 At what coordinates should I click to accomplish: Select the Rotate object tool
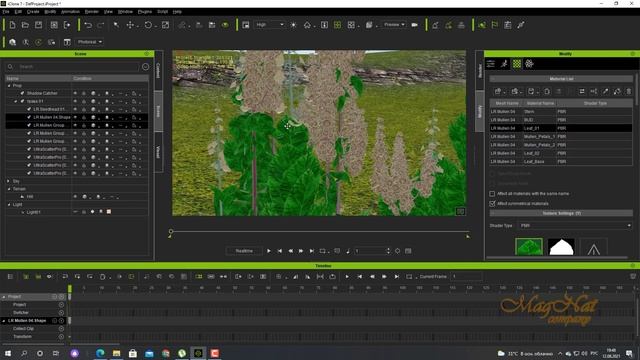[148, 25]
